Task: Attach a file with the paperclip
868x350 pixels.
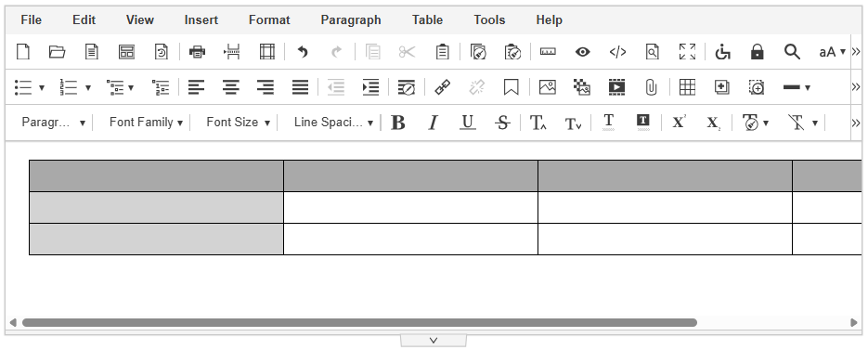Action: pyautogui.click(x=652, y=87)
